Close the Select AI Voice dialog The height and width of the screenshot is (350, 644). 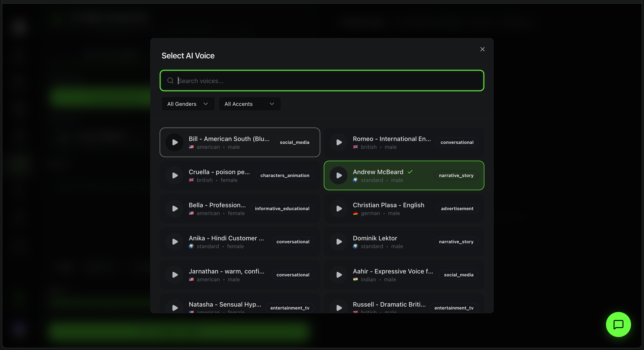[x=482, y=49]
